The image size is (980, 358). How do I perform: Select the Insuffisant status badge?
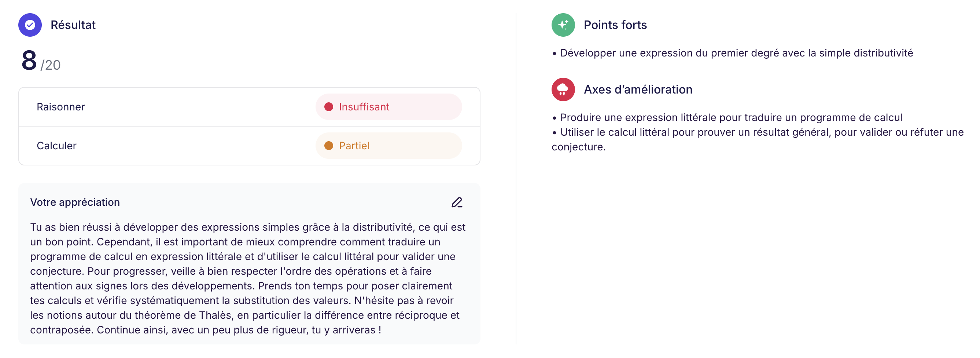tap(388, 107)
